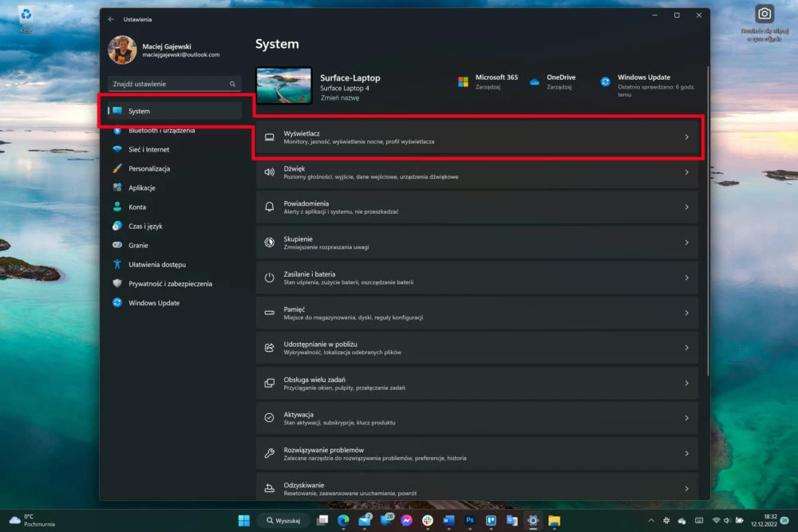
Task: Expand the Pamięć row chevron
Action: click(x=686, y=313)
